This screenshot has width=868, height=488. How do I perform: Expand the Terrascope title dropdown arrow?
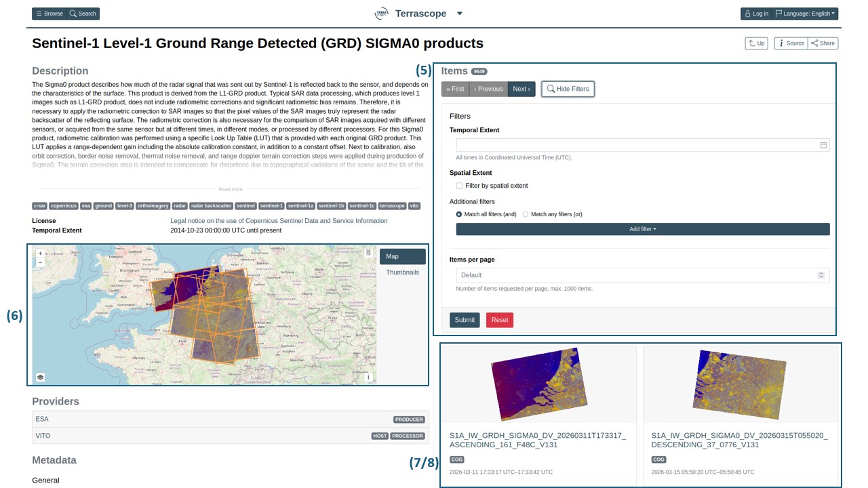click(x=459, y=14)
